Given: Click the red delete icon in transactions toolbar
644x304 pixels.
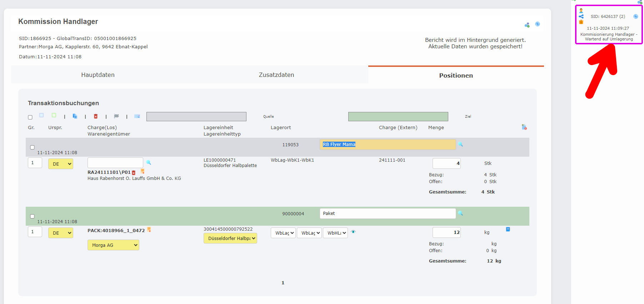Looking at the screenshot, I should [x=96, y=116].
